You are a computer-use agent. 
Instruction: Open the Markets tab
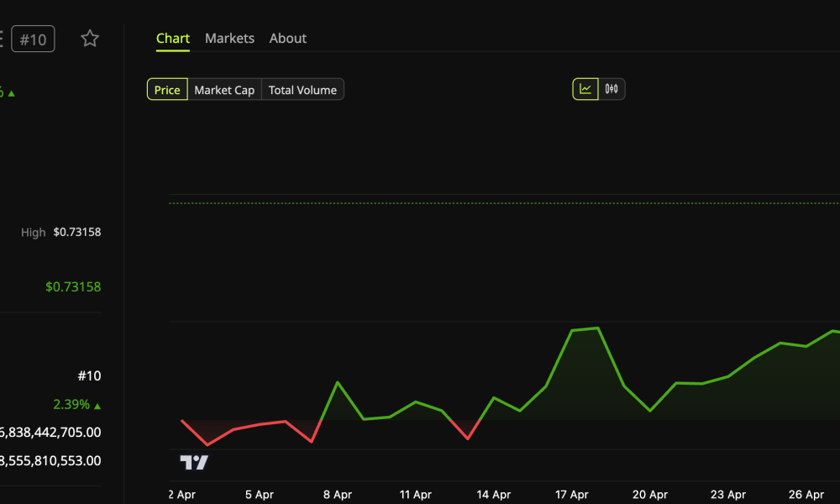click(x=229, y=39)
